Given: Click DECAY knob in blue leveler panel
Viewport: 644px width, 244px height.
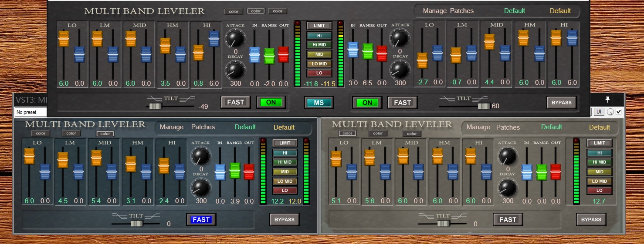Looking at the screenshot, I should pos(201,187).
